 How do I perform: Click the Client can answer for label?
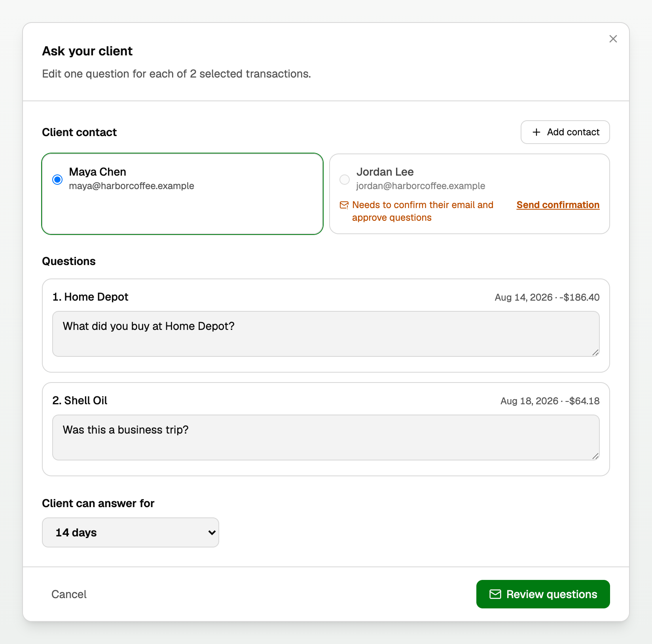pos(98,503)
